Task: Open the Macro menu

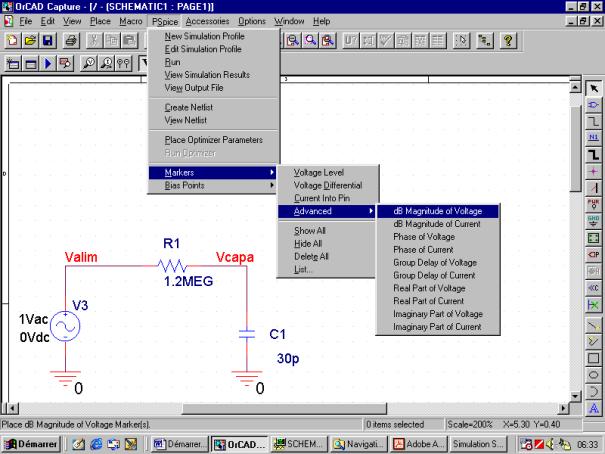Action: click(x=131, y=21)
